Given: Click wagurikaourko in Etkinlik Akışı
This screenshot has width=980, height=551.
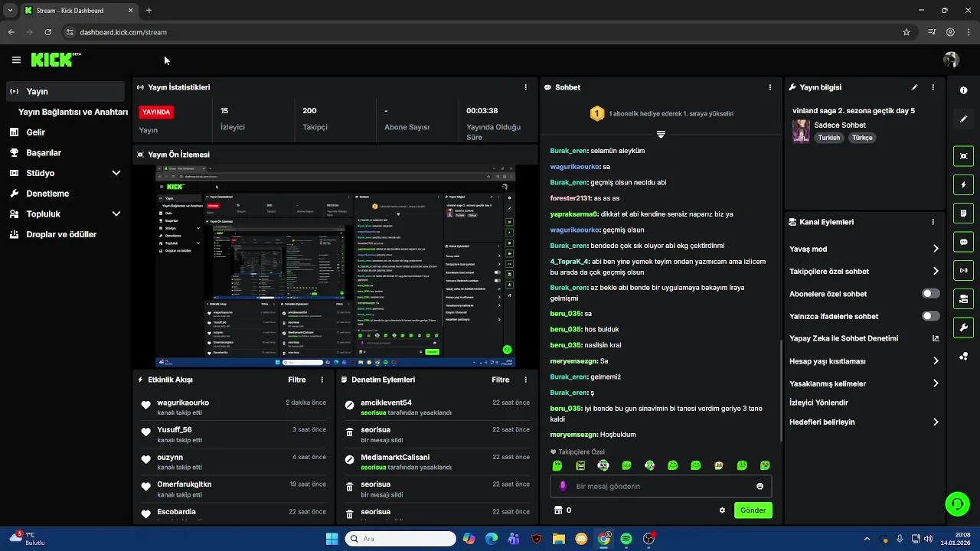Looking at the screenshot, I should click(x=183, y=403).
